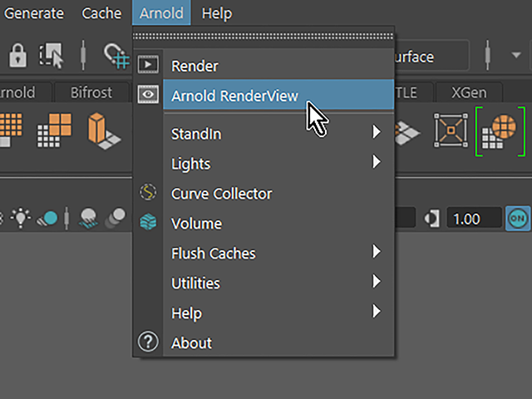Expand the Help submenu in Arnold menu
Viewport: 532px width, 399px height.
(x=278, y=313)
